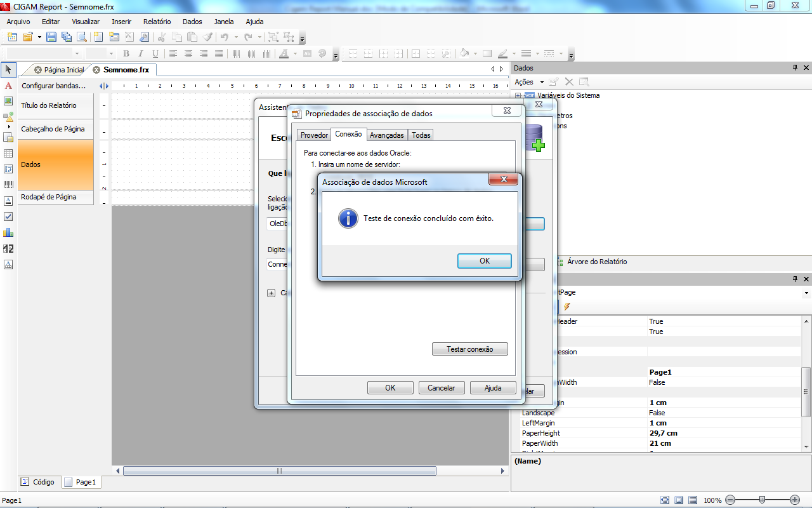Select the subreport tool in the toolbox
This screenshot has height=508, width=812.
click(x=8, y=137)
